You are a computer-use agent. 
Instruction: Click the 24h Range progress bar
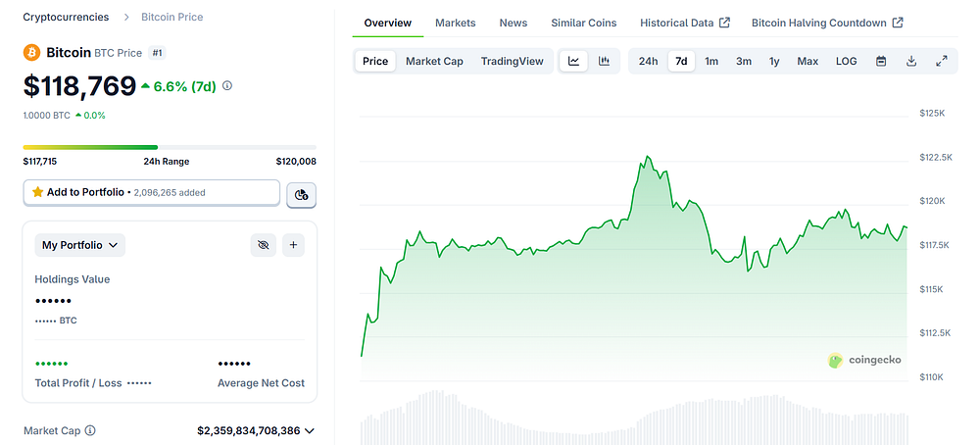170,147
